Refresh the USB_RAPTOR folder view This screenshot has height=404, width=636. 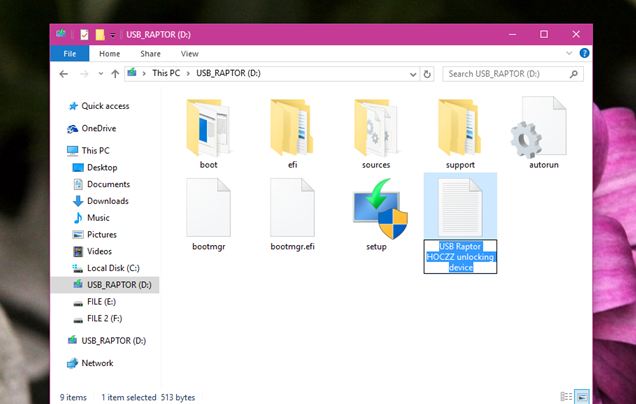coord(427,74)
